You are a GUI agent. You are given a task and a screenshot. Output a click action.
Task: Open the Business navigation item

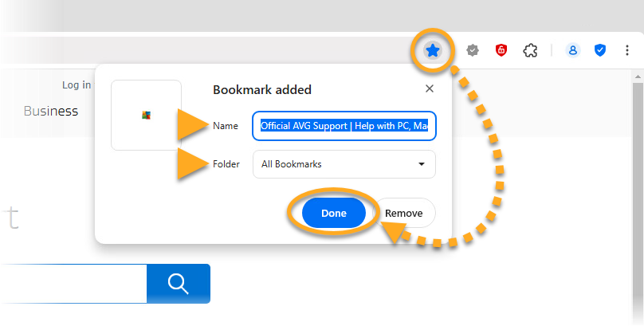[51, 111]
